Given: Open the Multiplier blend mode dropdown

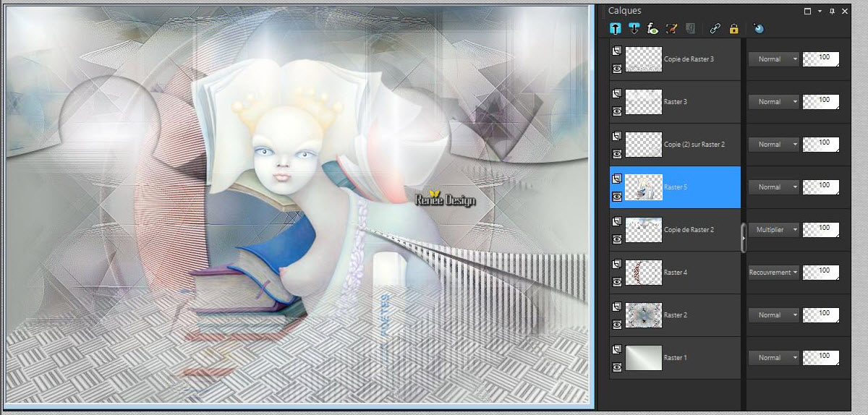Looking at the screenshot, I should [x=773, y=230].
